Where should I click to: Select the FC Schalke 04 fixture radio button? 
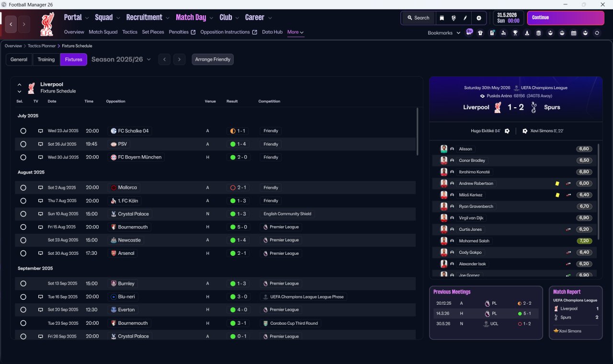[23, 131]
